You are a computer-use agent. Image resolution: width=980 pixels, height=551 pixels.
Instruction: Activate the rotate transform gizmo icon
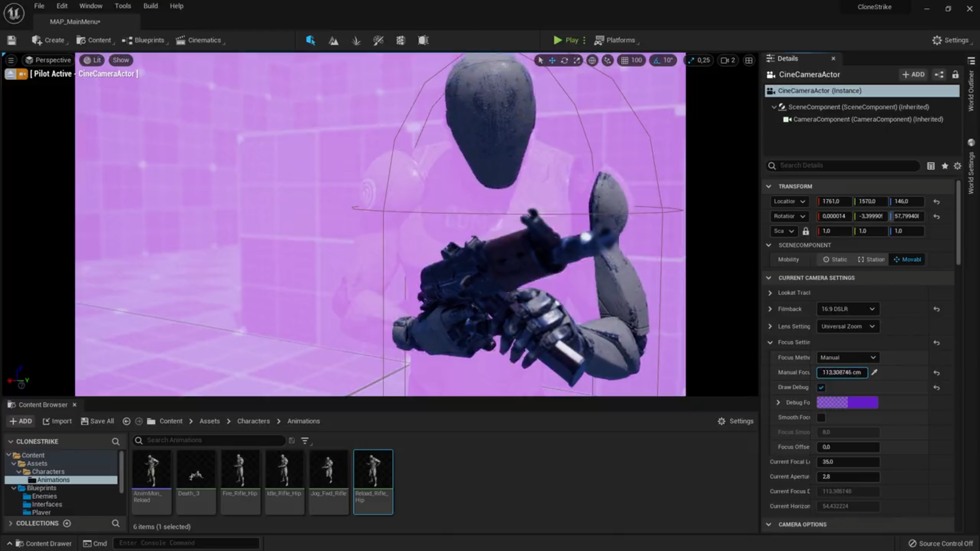click(564, 60)
